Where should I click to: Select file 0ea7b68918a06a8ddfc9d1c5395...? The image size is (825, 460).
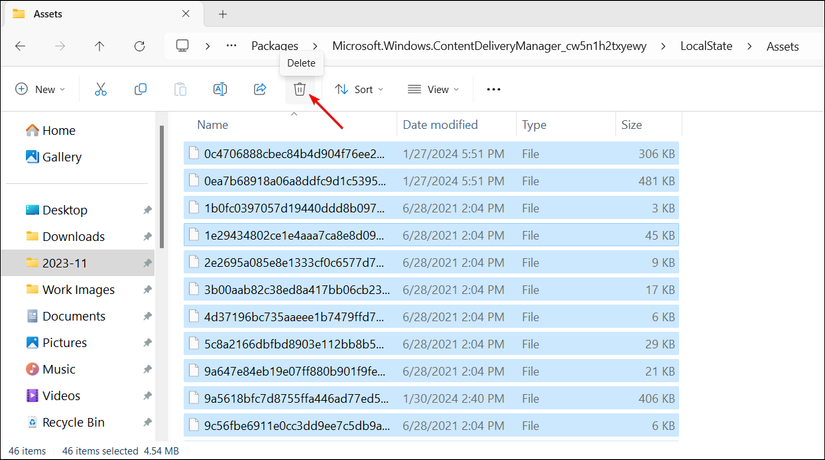(431, 181)
